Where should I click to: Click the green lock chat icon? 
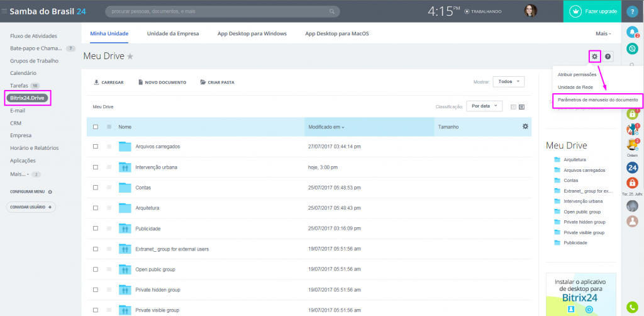click(x=632, y=114)
